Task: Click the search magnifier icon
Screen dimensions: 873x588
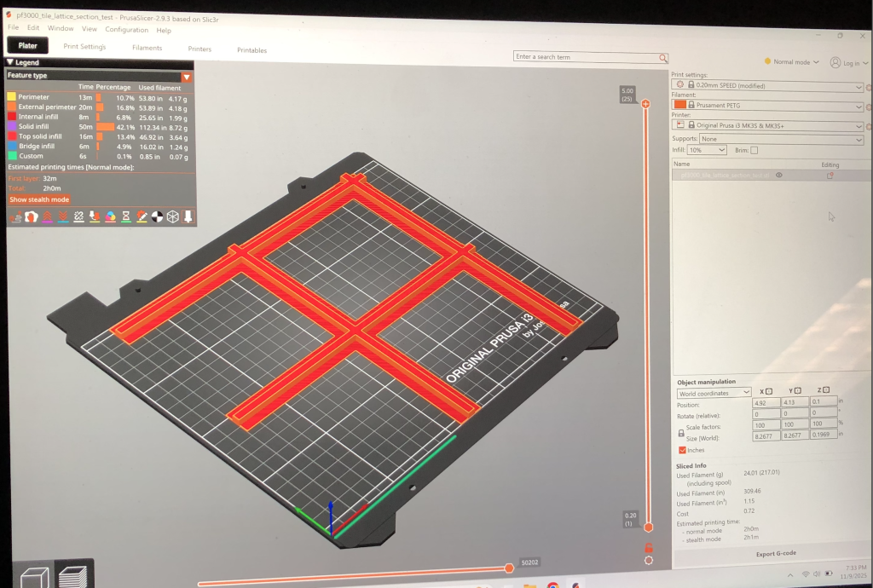Action: point(663,58)
